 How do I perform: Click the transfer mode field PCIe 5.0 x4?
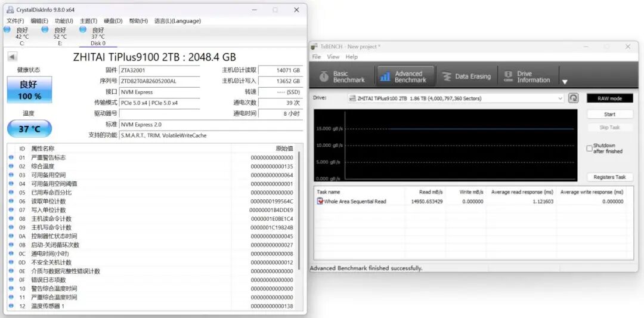159,103
